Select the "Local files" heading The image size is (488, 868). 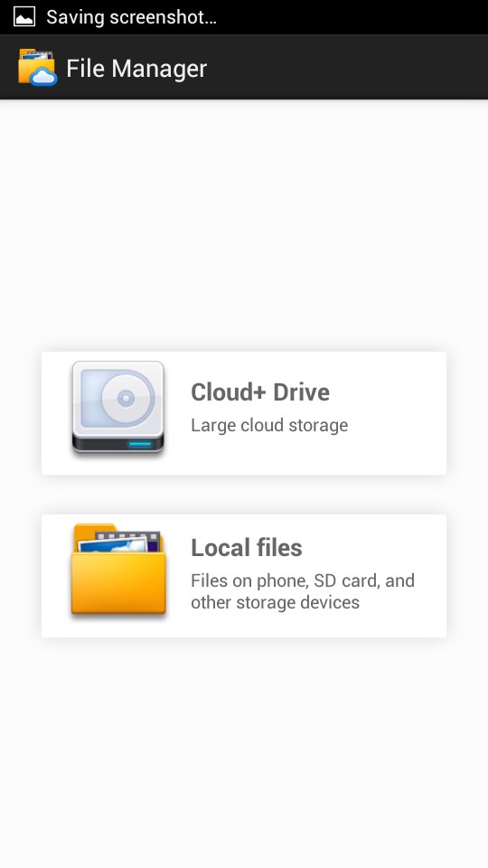tap(246, 548)
